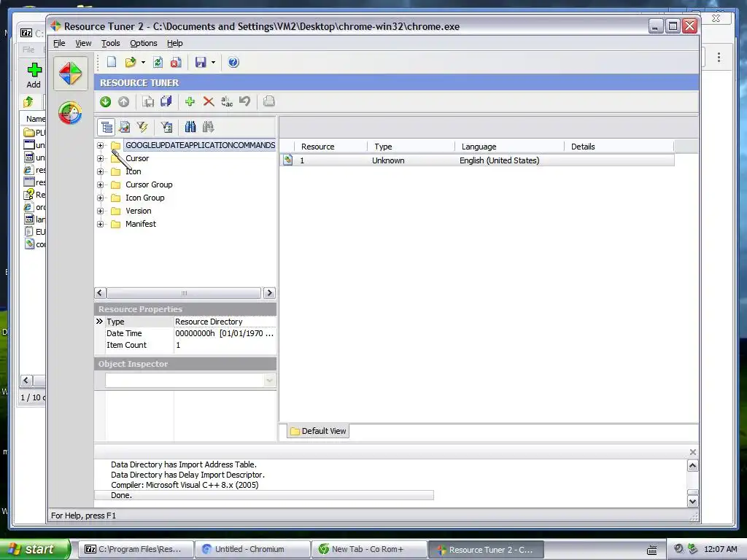Click the green Add icon in 7-Zip window
This screenshot has width=747, height=560.
(34, 70)
